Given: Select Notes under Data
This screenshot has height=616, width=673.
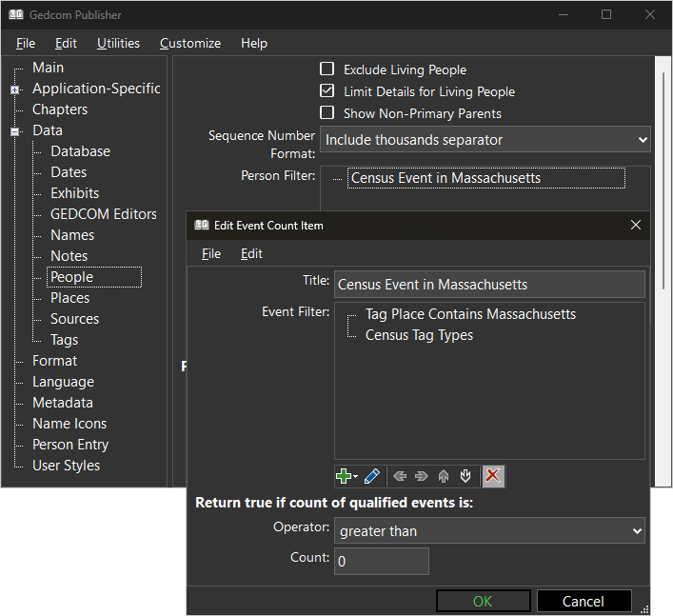Looking at the screenshot, I should coord(69,256).
